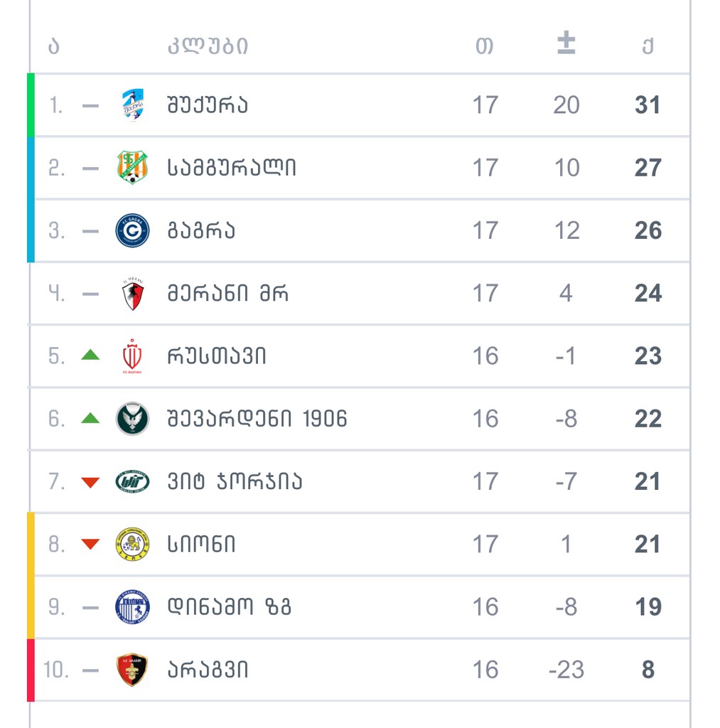Open the შევარდენი 1906 team link
This screenshot has width=720, height=728.
coord(257,419)
